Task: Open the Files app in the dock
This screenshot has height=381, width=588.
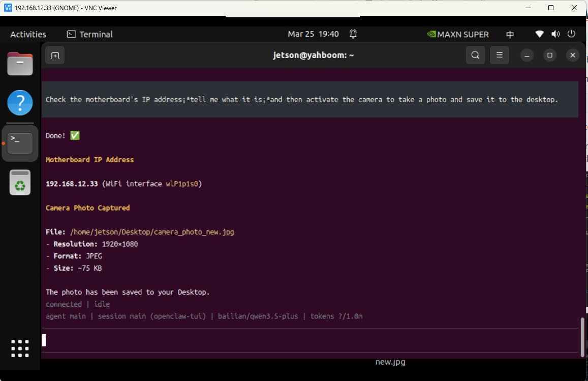Action: point(20,64)
